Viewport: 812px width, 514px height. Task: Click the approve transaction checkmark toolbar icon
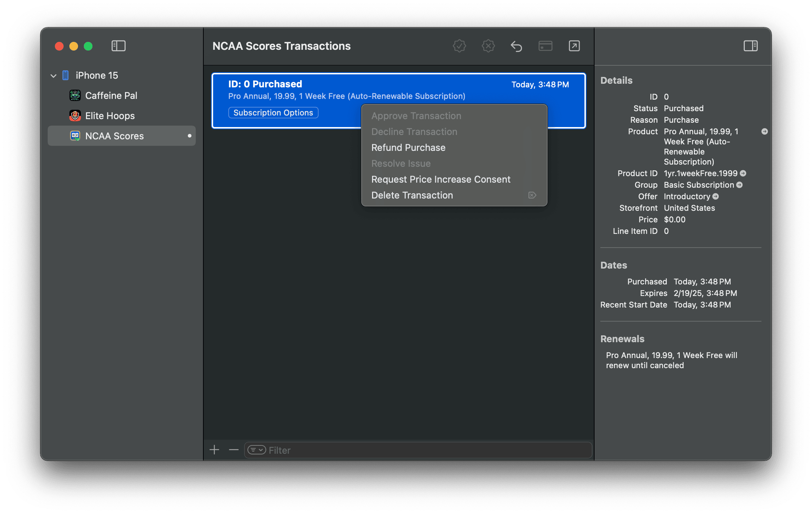tap(459, 46)
